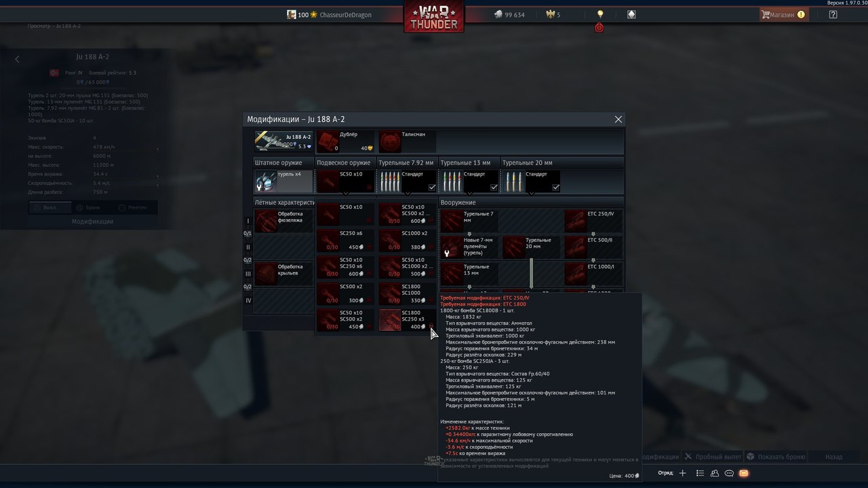The width and height of the screenshot is (868, 488).
Task: Select the first SC50 x10 list option
Action: [345, 213]
